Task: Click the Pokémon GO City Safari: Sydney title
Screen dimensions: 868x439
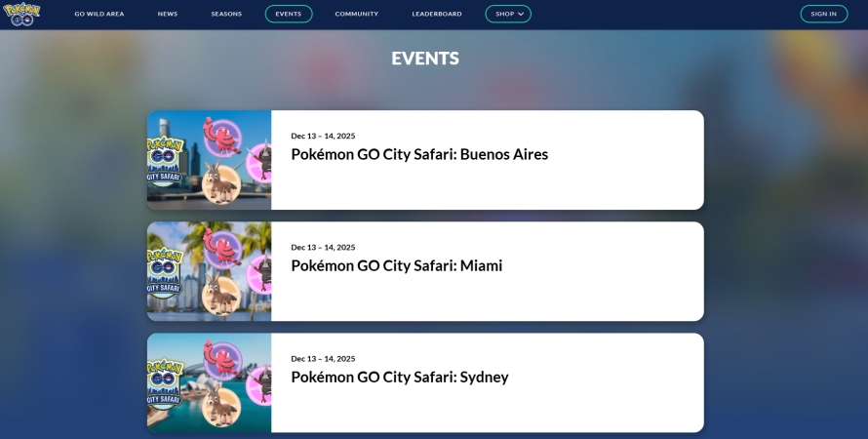Action: coord(400,377)
